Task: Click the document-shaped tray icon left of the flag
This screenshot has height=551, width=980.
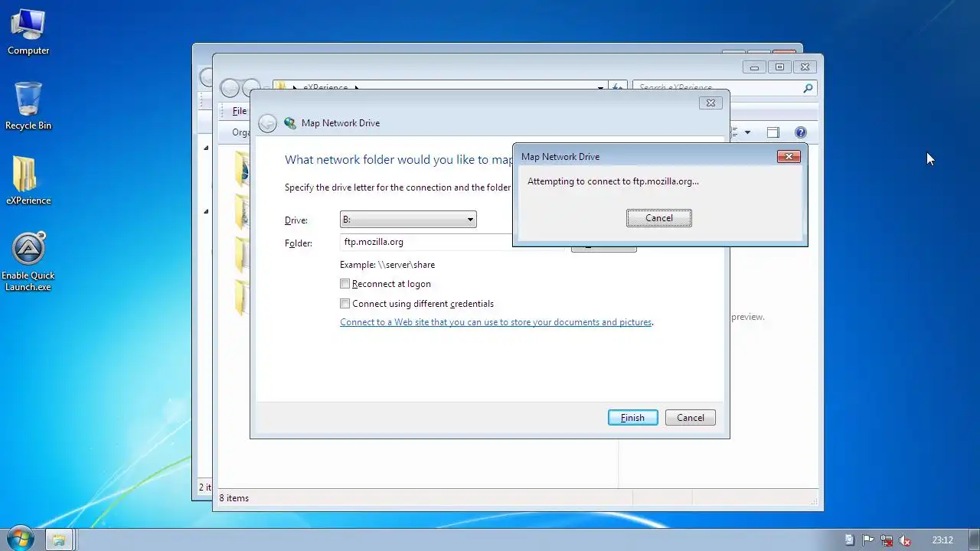Action: (850, 540)
